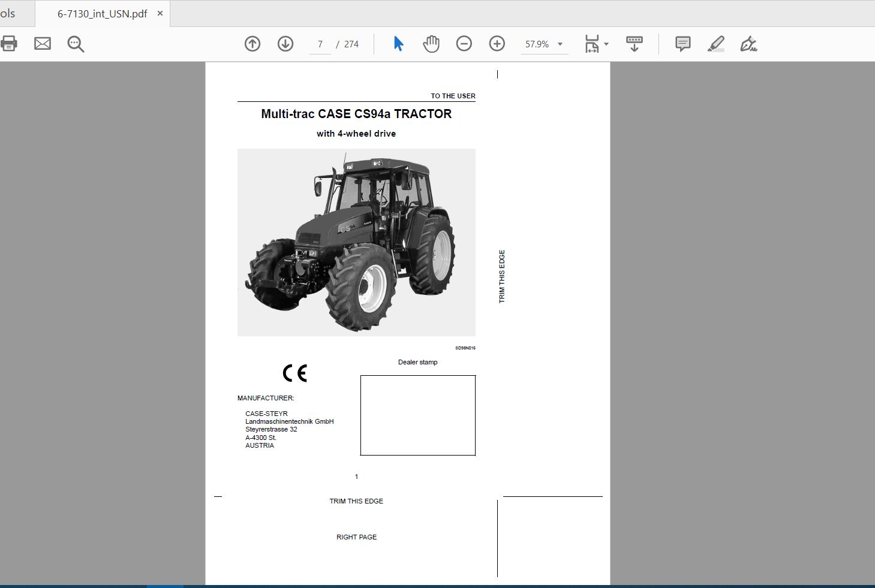Screen dimensions: 875x588
Task: Click 'Landmaschinentechnik GmbH' text
Action: 290,421
